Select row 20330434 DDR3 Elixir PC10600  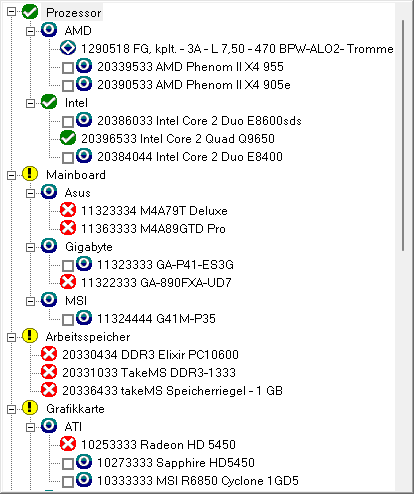150,355
